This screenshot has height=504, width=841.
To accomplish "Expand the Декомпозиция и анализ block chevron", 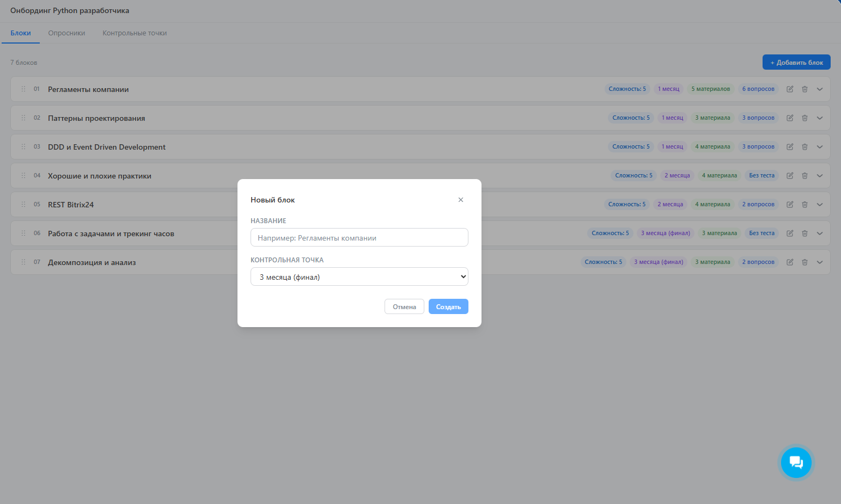I will (819, 262).
